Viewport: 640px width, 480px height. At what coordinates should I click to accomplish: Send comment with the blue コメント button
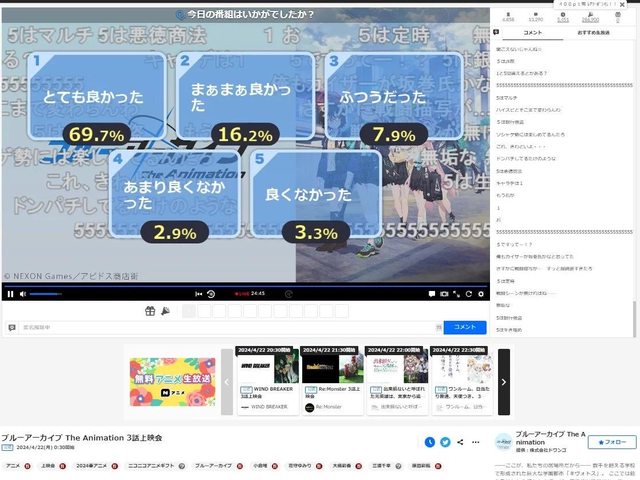465,327
